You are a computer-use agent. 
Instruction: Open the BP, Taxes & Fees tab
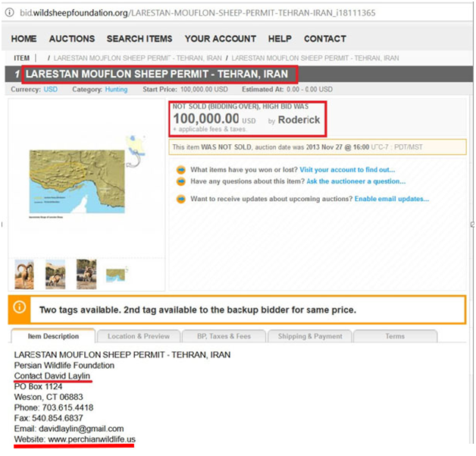(224, 336)
